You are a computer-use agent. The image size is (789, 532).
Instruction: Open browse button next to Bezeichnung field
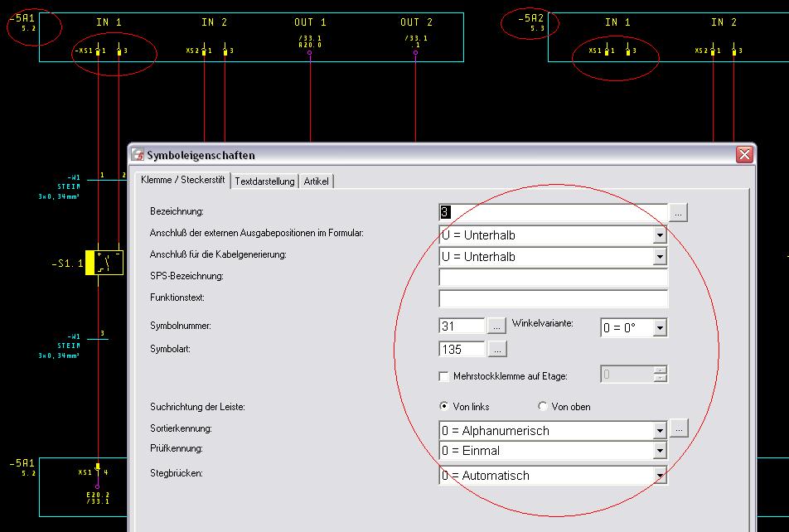point(678,213)
